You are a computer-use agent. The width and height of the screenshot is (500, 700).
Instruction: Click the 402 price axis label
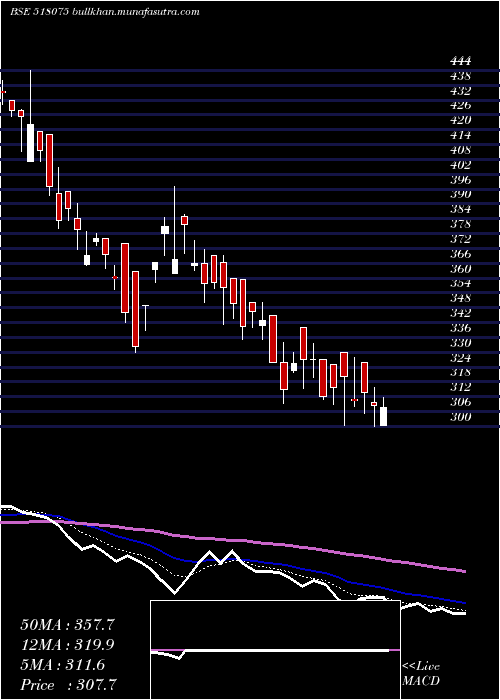coord(460,165)
